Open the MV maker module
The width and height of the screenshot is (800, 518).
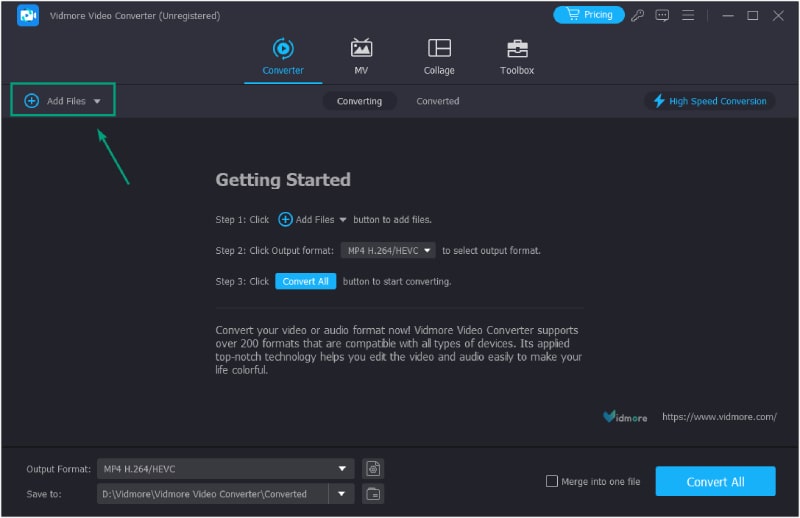click(361, 56)
